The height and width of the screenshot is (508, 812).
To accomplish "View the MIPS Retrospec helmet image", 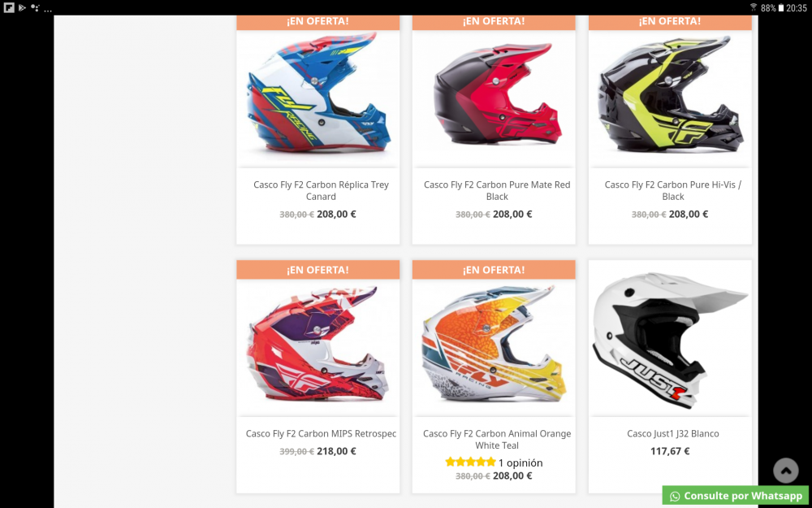I will coord(318,347).
